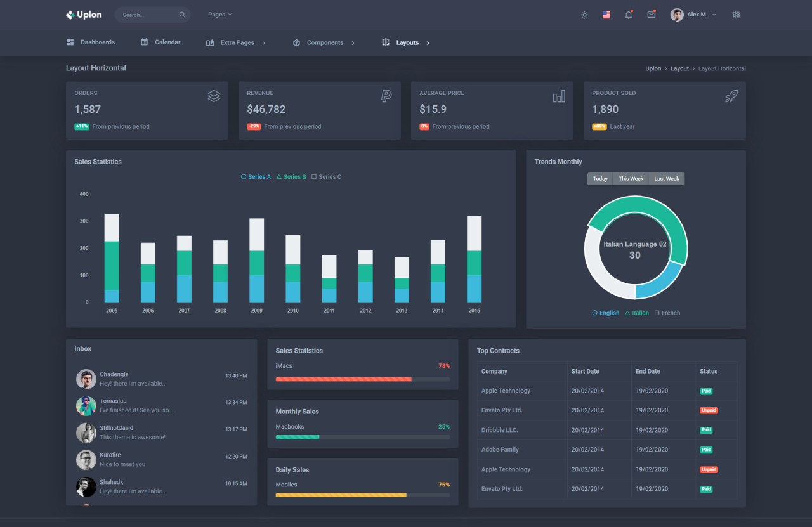Viewport: 812px width, 527px height.
Task: Click Unpaid badge for Envato Pty Ltd.
Action: 709,410
